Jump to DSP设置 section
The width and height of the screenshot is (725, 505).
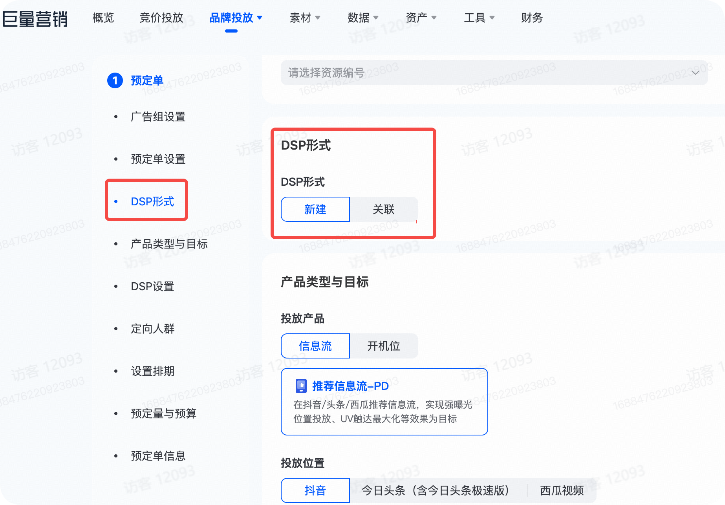pos(152,286)
